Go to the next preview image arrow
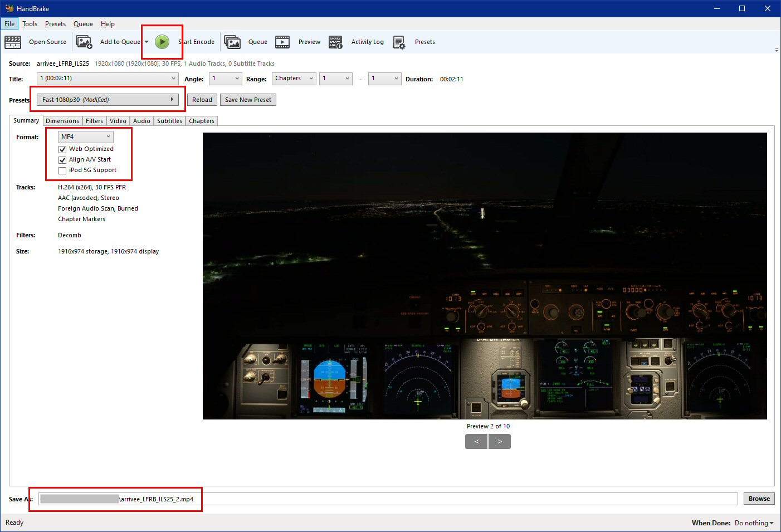The image size is (781, 532). pyautogui.click(x=500, y=441)
